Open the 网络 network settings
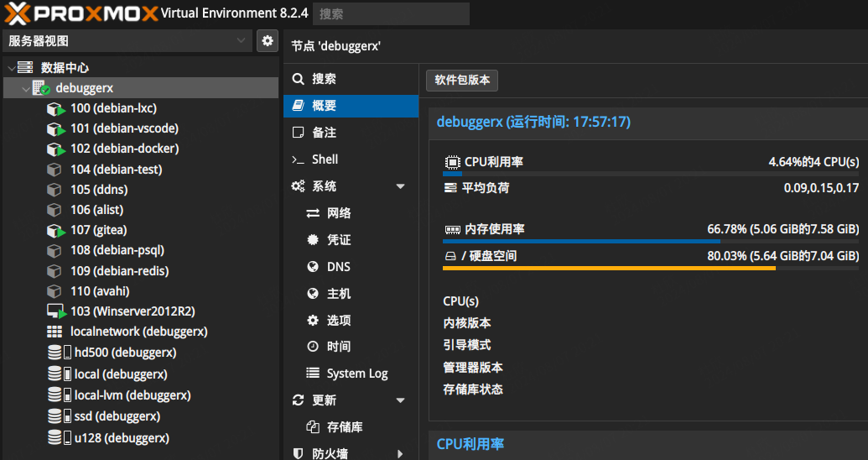 (x=351, y=213)
